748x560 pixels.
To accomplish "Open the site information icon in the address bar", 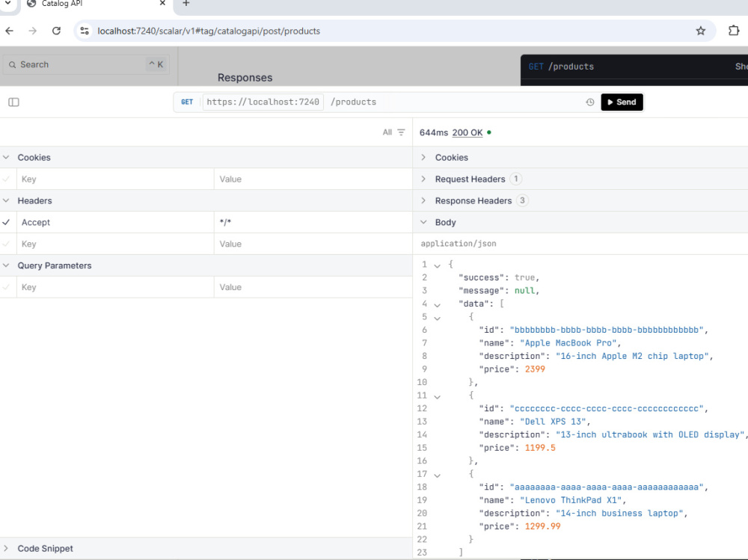I will coord(85,31).
